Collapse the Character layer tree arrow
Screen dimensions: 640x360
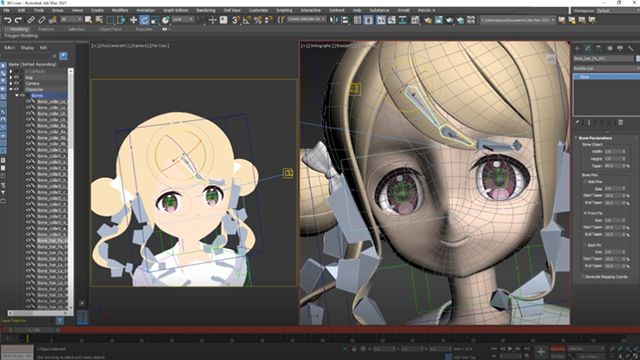coord(11,89)
